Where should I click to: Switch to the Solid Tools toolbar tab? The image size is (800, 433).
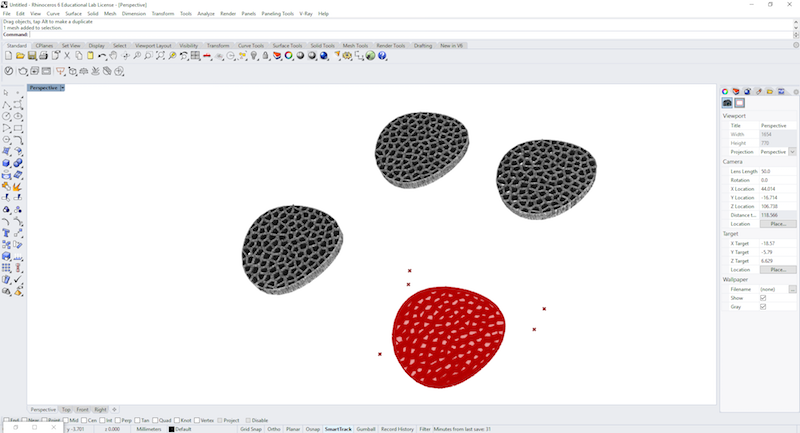[322, 45]
